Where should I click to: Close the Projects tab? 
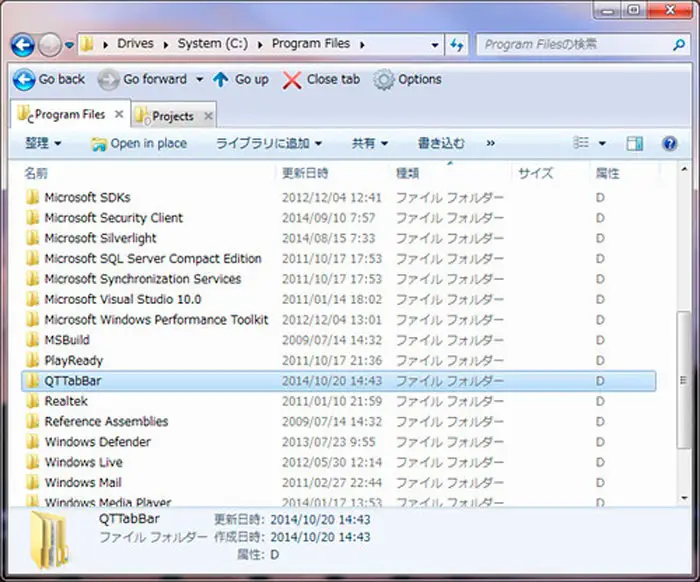[x=208, y=116]
